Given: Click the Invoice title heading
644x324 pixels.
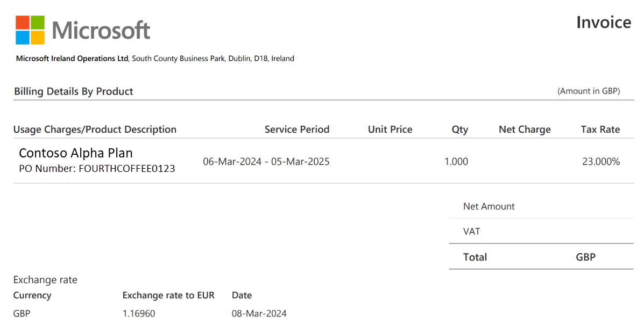Looking at the screenshot, I should click(x=604, y=22).
